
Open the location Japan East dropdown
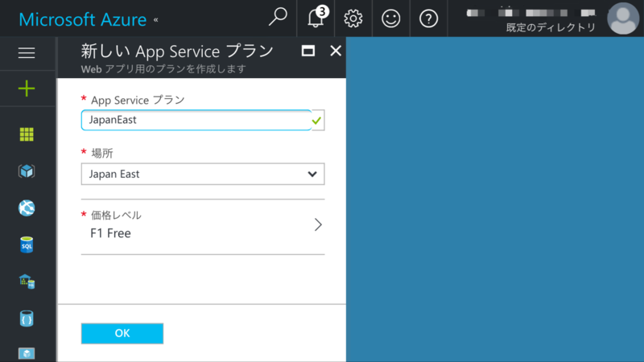[203, 174]
